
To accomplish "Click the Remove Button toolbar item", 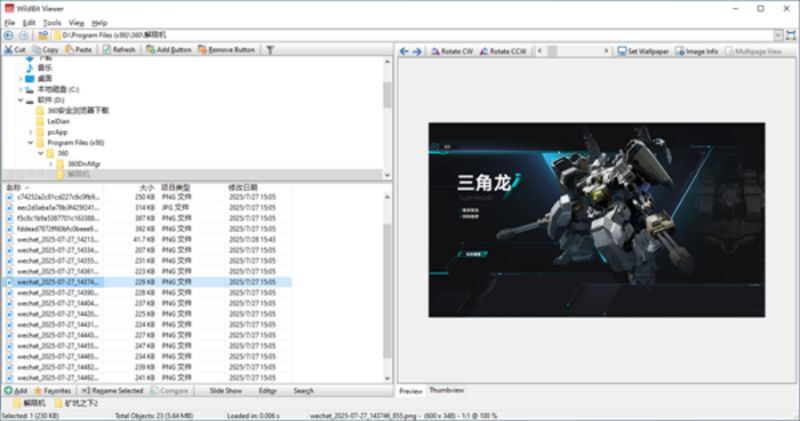I will click(x=227, y=49).
